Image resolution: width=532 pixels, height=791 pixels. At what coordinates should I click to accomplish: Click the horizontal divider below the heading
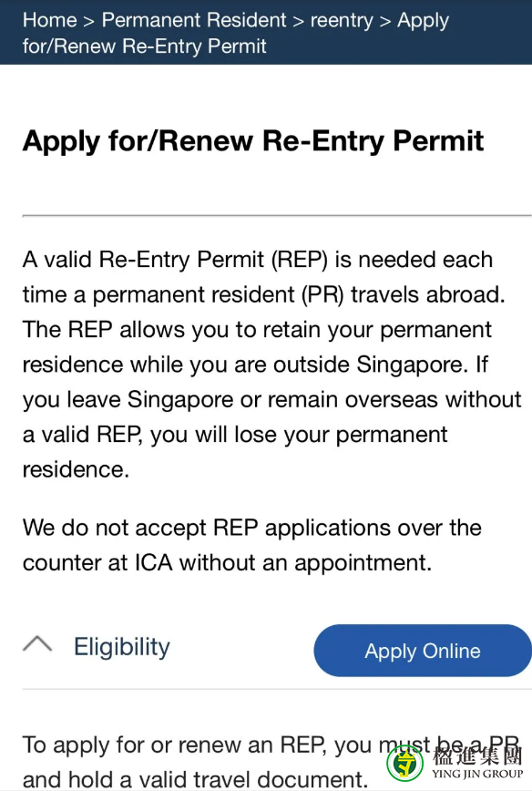tap(277, 216)
